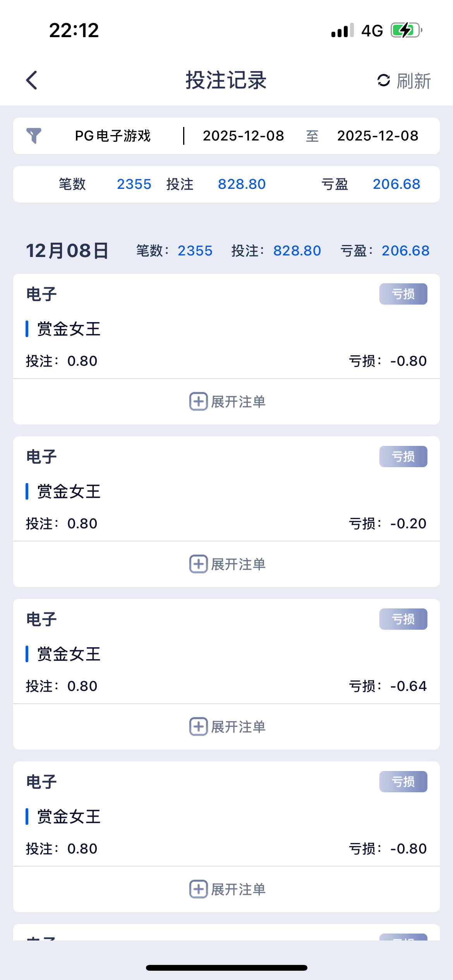Expand bet slip of fourth 赏金女王 record
453x980 pixels.
[227, 889]
